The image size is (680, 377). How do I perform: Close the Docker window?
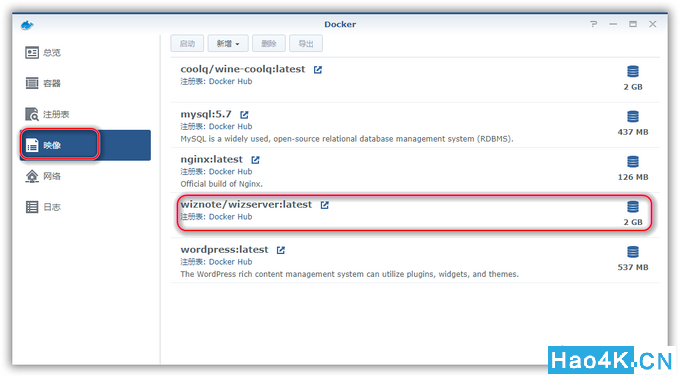tap(653, 24)
